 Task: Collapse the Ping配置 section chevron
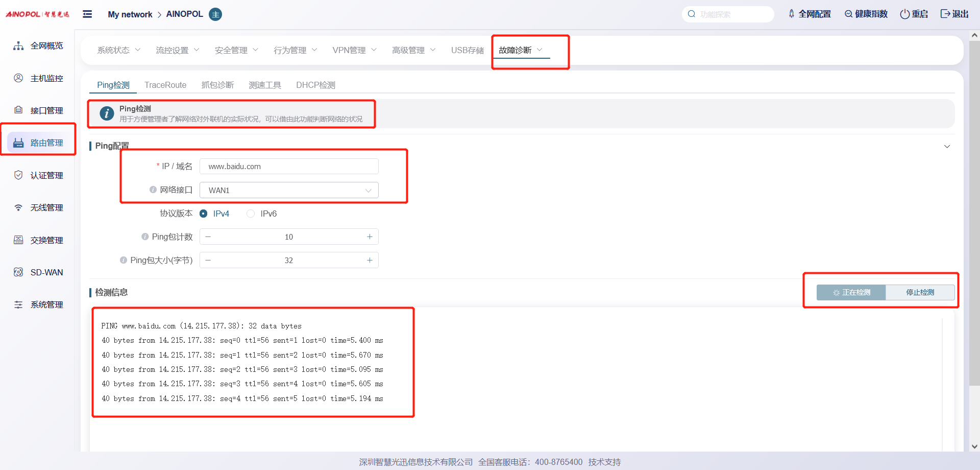tap(947, 147)
